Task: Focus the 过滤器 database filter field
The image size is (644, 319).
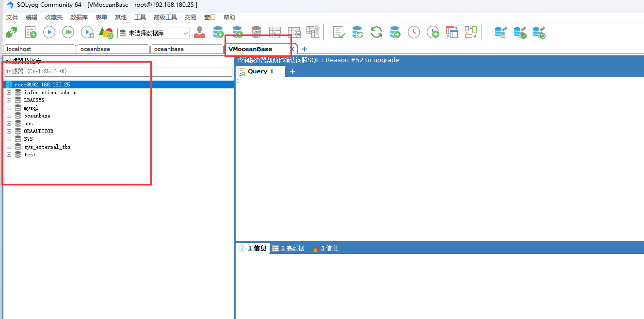Action: 118,71
